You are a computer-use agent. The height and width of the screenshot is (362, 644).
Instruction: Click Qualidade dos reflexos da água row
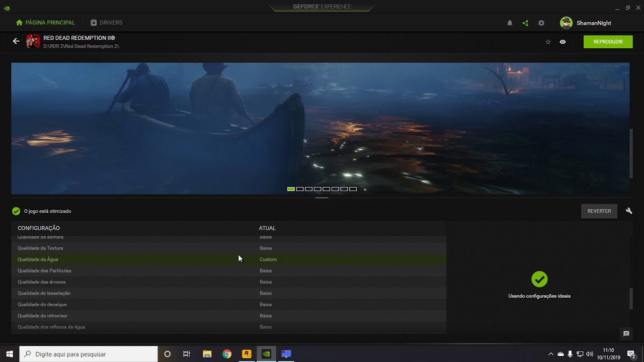tap(229, 327)
